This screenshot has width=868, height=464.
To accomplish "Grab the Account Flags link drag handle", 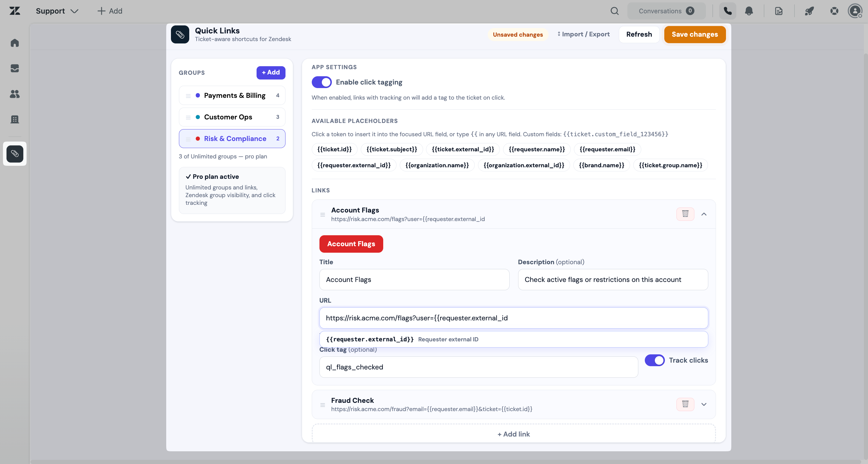I will tap(322, 215).
